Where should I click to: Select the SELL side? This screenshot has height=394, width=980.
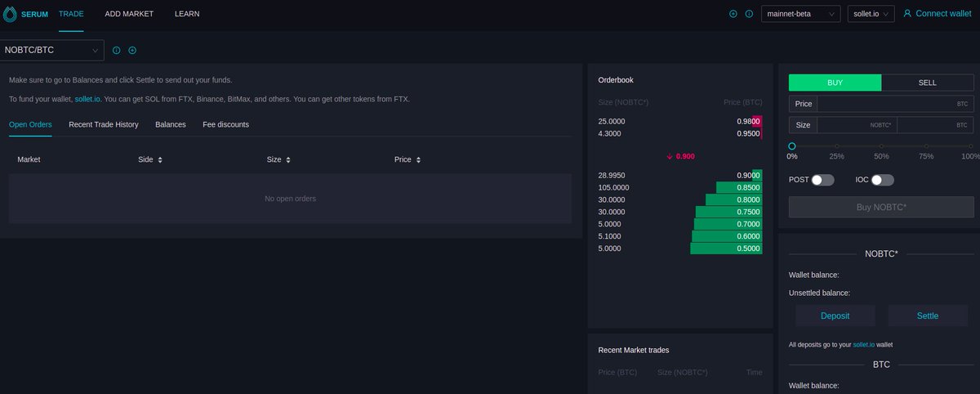click(x=928, y=83)
